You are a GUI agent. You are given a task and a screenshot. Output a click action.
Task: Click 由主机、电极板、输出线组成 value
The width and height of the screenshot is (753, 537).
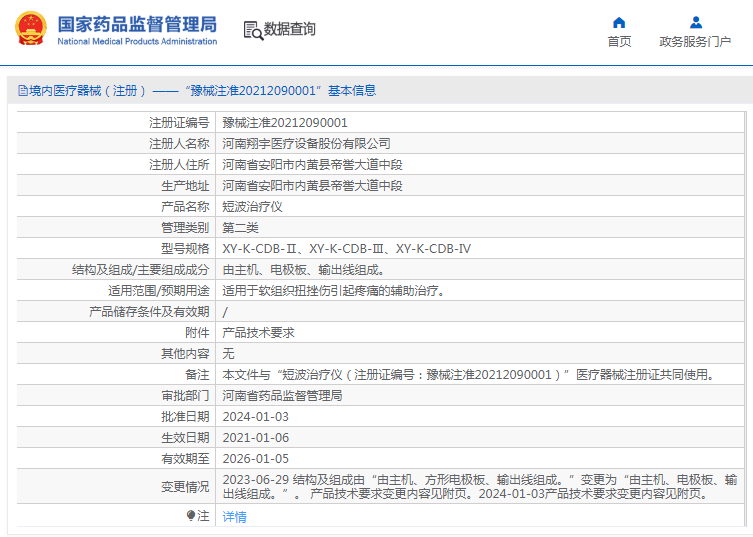coord(304,270)
